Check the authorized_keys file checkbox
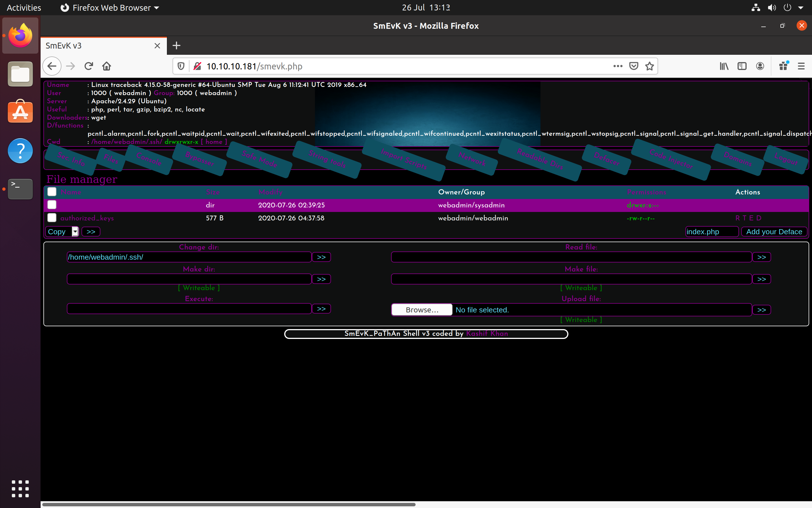 pos(52,218)
